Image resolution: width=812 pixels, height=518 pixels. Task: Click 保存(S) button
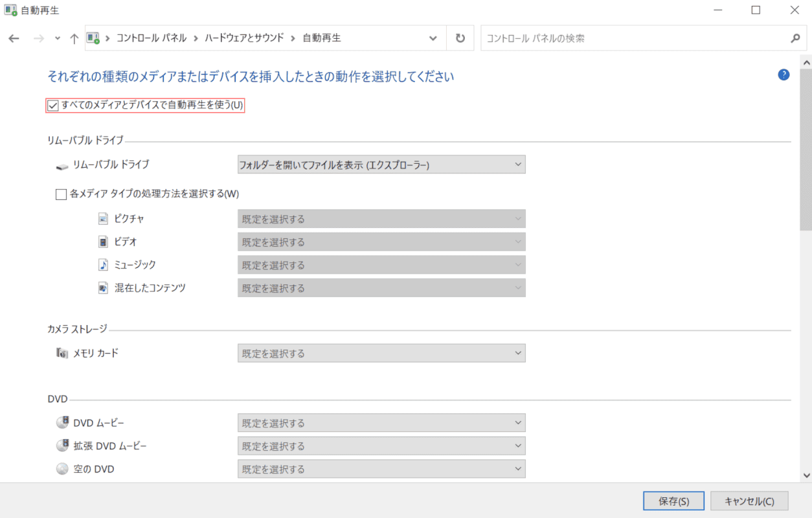click(673, 501)
